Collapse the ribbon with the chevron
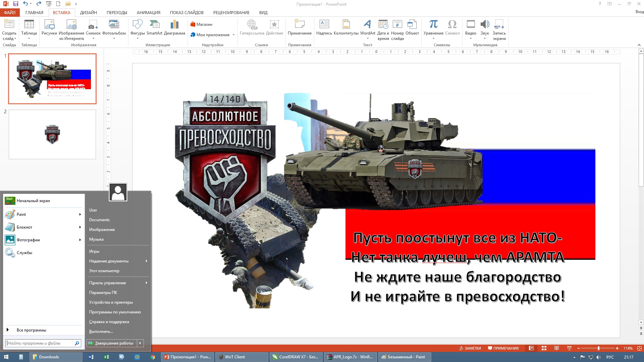Viewport: 644px width, 362px height. 639,45
